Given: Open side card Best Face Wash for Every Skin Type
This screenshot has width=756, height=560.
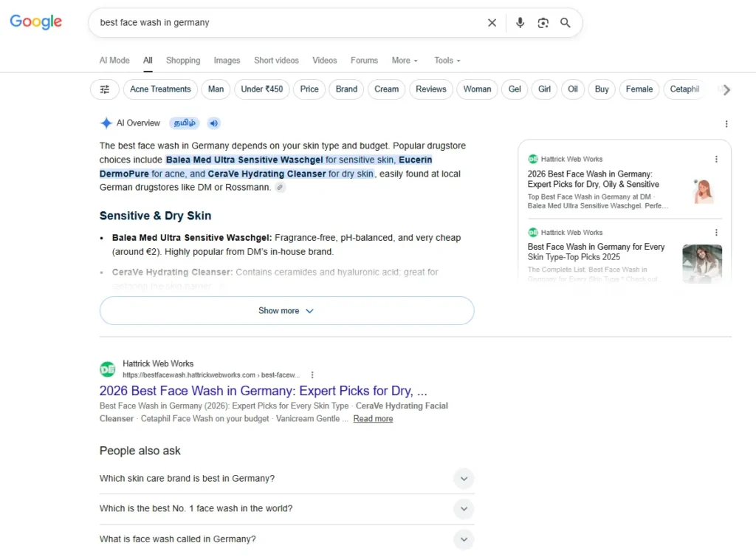Looking at the screenshot, I should 596,252.
